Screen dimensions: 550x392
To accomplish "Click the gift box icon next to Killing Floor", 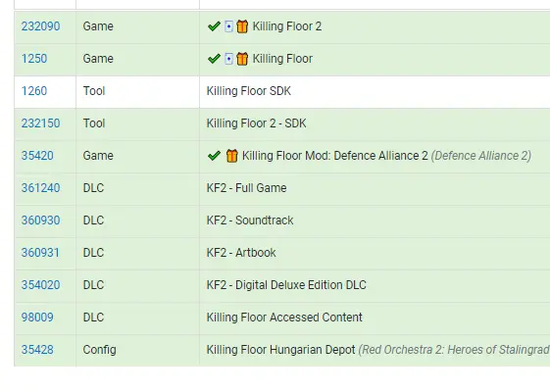I will (242, 59).
